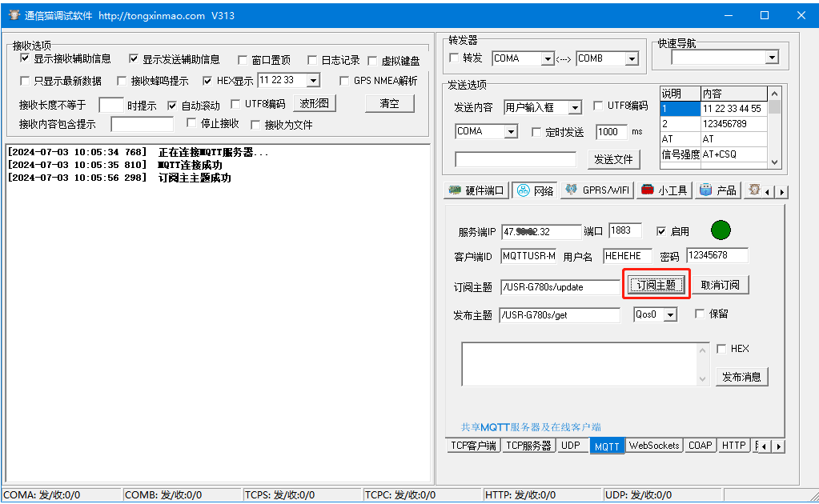The height and width of the screenshot is (504, 819).
Task: Enable 窗口置顶 checkbox
Action: pos(243,60)
